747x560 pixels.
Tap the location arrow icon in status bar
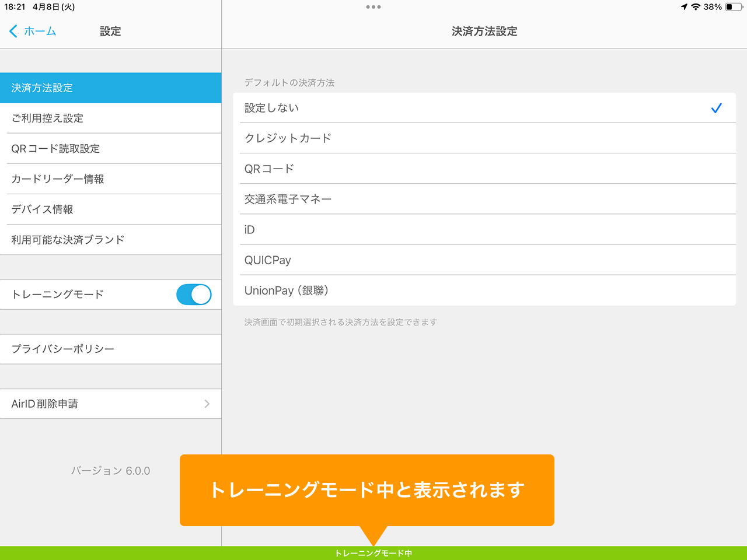[684, 7]
